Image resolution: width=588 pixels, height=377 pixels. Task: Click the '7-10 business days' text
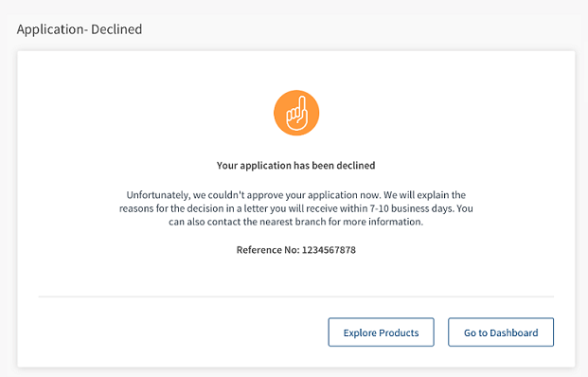(x=411, y=208)
